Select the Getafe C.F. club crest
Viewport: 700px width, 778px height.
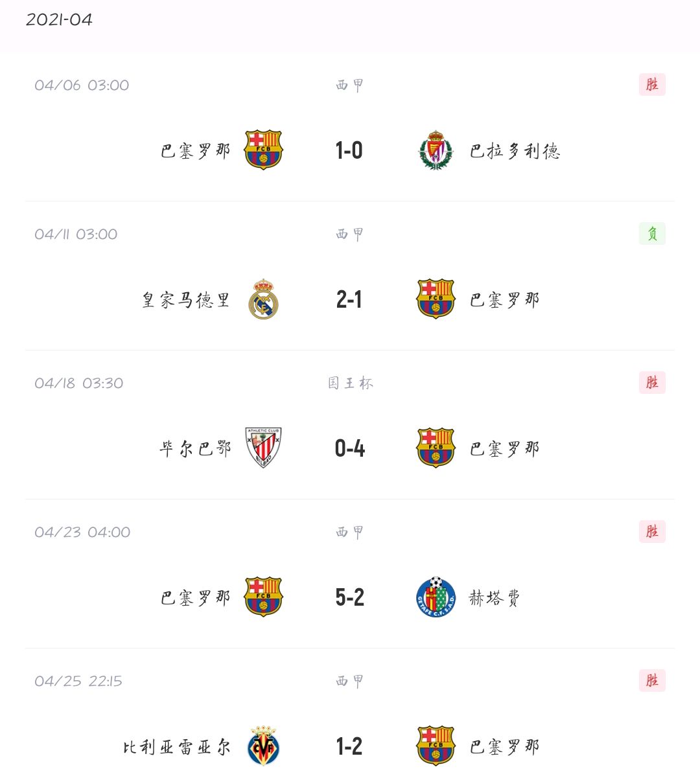436,597
